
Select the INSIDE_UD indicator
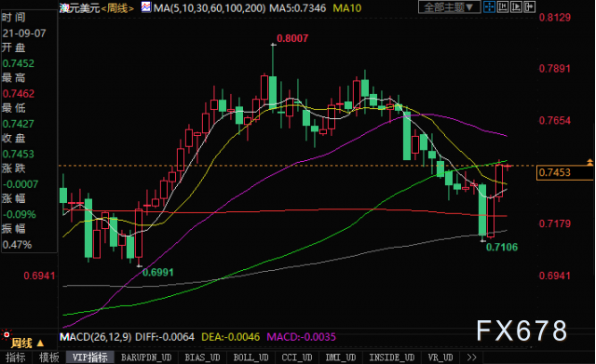click(x=391, y=357)
